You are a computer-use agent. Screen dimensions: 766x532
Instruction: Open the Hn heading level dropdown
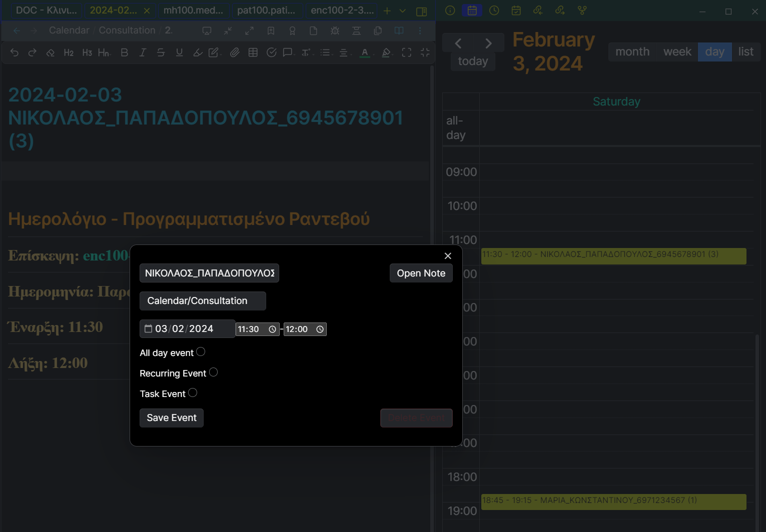click(x=104, y=52)
